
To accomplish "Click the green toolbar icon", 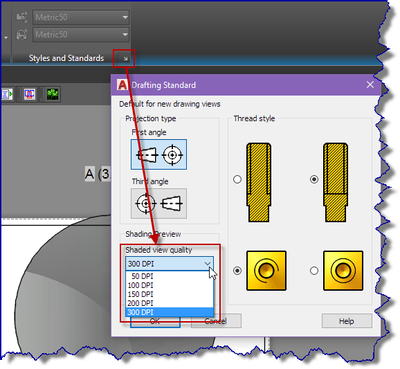I will pyautogui.click(x=52, y=94).
